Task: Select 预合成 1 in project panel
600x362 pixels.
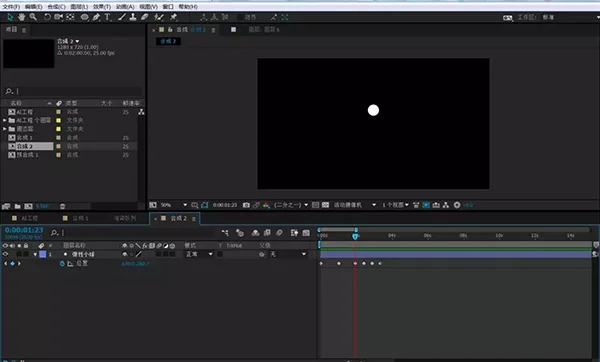Action: point(27,155)
